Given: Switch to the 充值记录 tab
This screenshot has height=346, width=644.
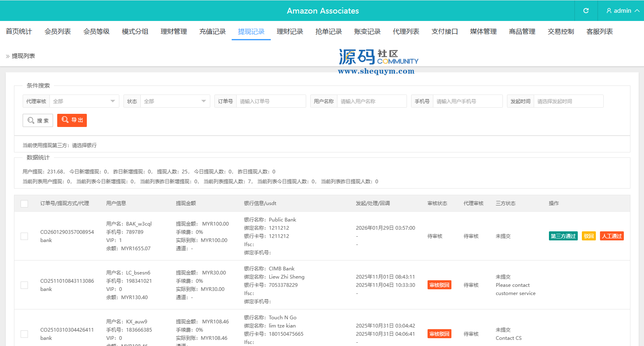Looking at the screenshot, I should click(212, 32).
